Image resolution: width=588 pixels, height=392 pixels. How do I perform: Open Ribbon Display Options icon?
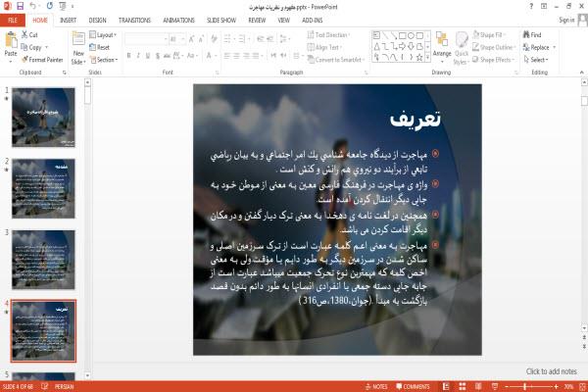pyautogui.click(x=544, y=6)
